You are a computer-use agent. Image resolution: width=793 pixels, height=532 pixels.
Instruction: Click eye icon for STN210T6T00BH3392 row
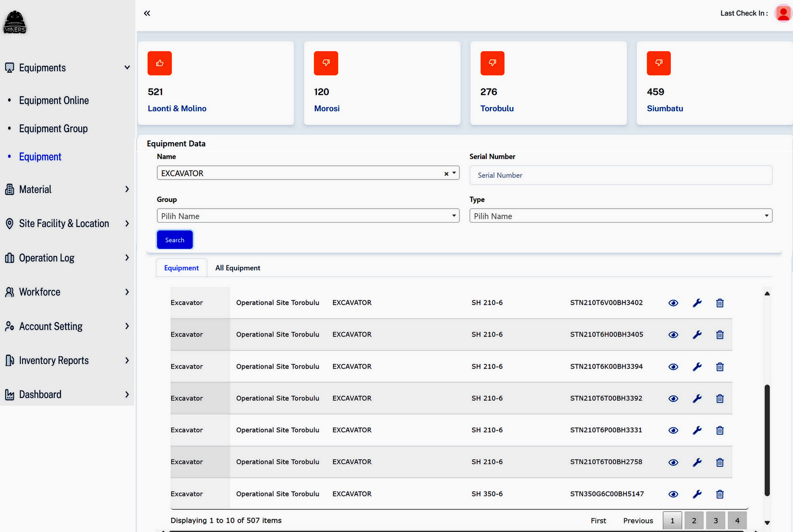[673, 398]
